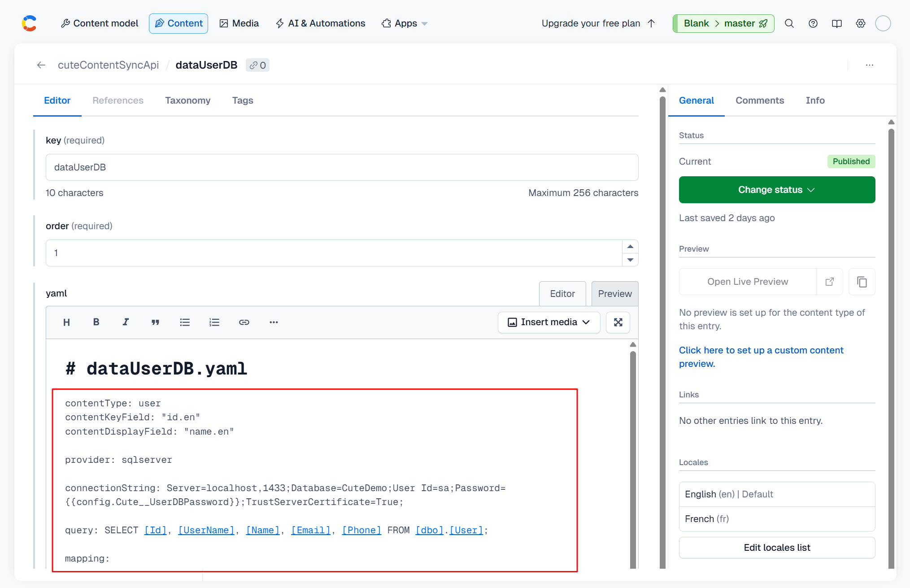Open the settings gear in top bar
The width and height of the screenshot is (910, 588).
860,23
